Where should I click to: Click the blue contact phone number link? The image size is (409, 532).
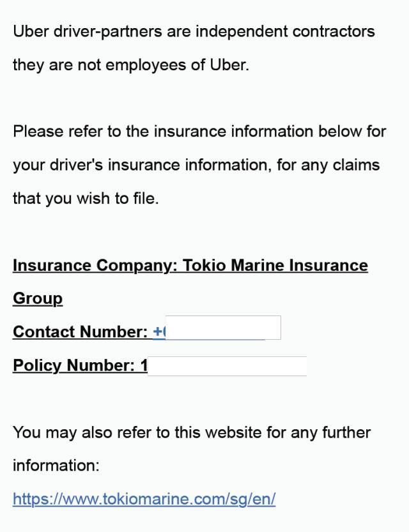pos(159,332)
